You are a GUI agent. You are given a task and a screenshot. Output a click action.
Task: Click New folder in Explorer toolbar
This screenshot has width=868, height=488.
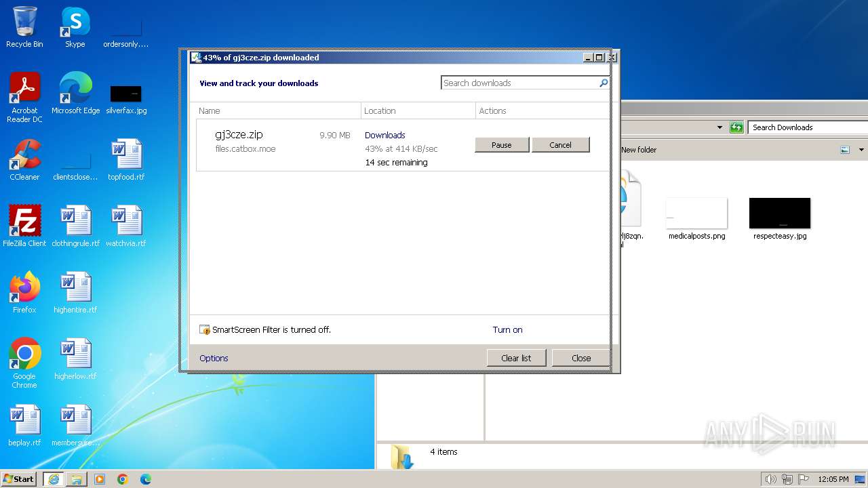pos(639,150)
